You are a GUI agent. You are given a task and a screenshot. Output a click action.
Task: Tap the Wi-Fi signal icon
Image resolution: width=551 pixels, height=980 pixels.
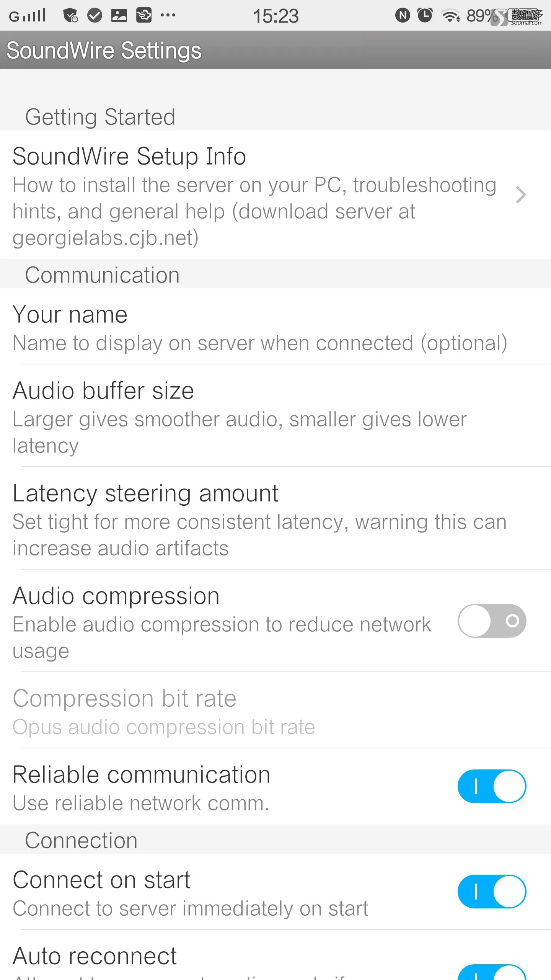coord(451,16)
